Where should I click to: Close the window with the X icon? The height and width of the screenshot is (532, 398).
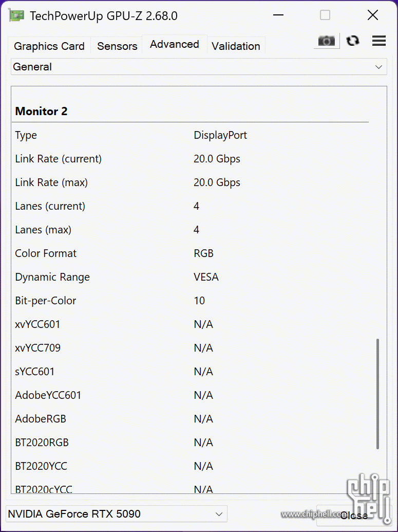(373, 15)
